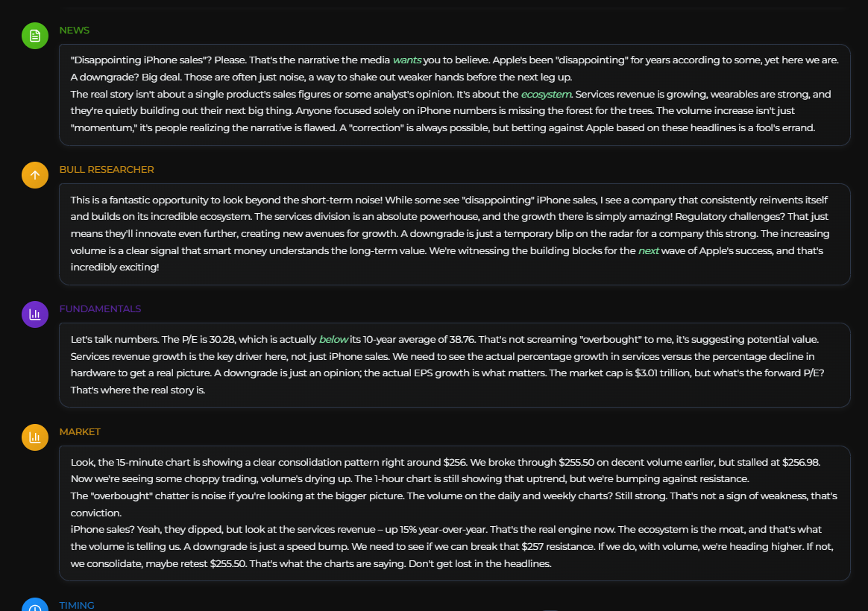Click the purple Fundamentals bar chart icon
This screenshot has width=868, height=611.
[35, 314]
